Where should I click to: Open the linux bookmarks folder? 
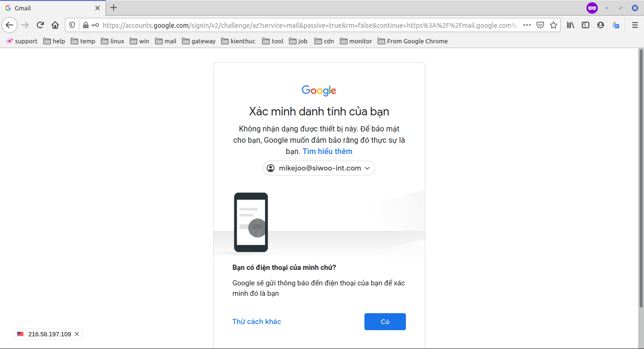tap(113, 41)
